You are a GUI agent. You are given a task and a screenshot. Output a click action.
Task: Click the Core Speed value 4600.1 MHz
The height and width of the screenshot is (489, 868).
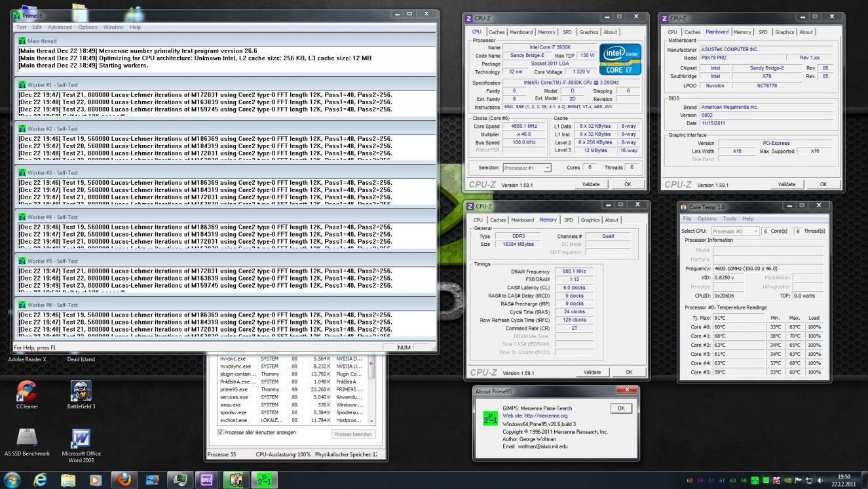click(x=523, y=126)
